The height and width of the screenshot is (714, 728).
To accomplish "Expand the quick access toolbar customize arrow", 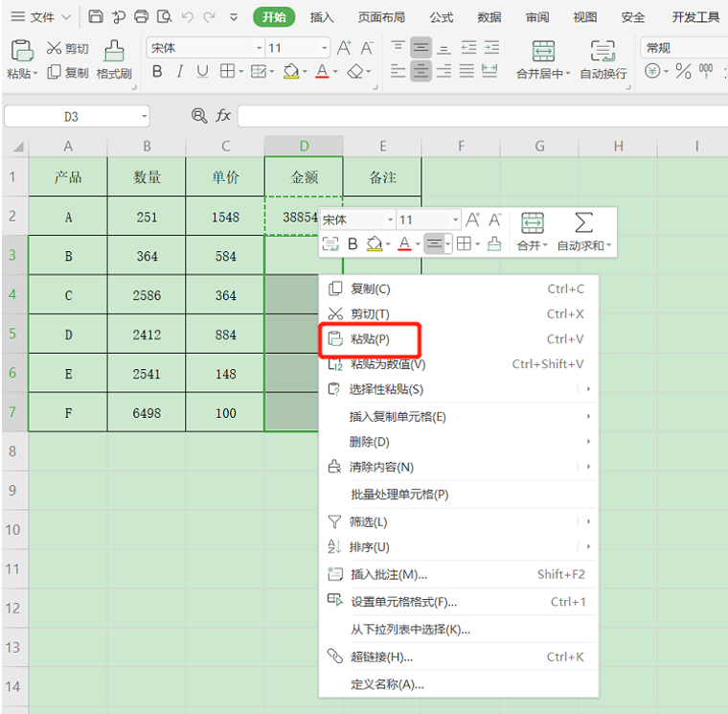I will (x=234, y=17).
